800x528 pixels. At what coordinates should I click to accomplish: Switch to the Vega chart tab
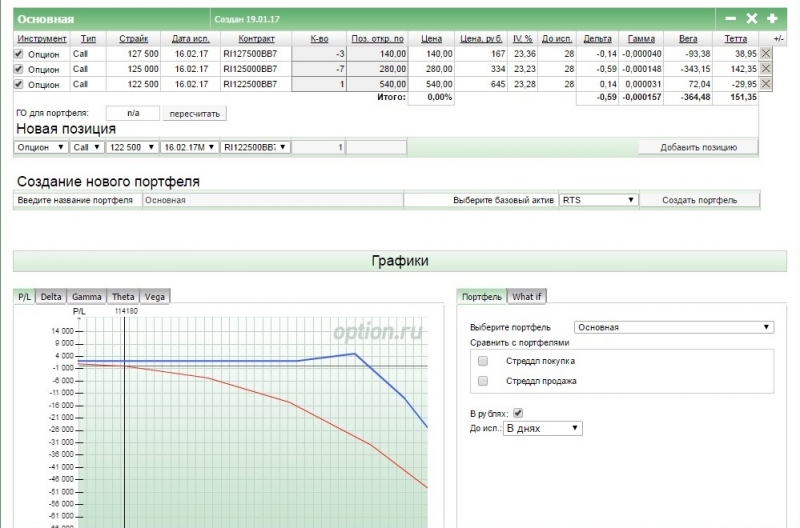click(x=155, y=297)
